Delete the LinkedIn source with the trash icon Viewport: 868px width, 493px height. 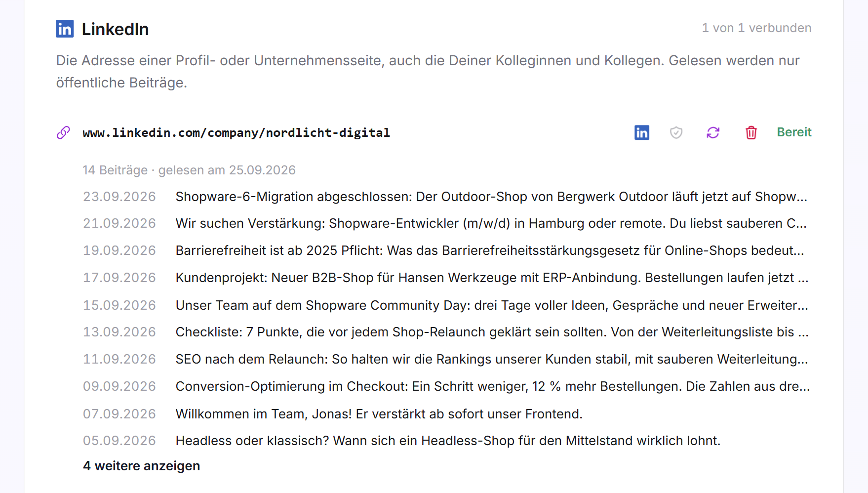click(751, 132)
